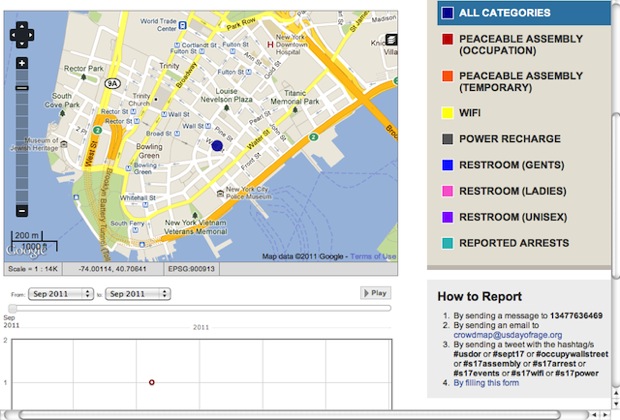Show Power Recharge locations
This screenshot has width=620, height=420.
click(509, 139)
